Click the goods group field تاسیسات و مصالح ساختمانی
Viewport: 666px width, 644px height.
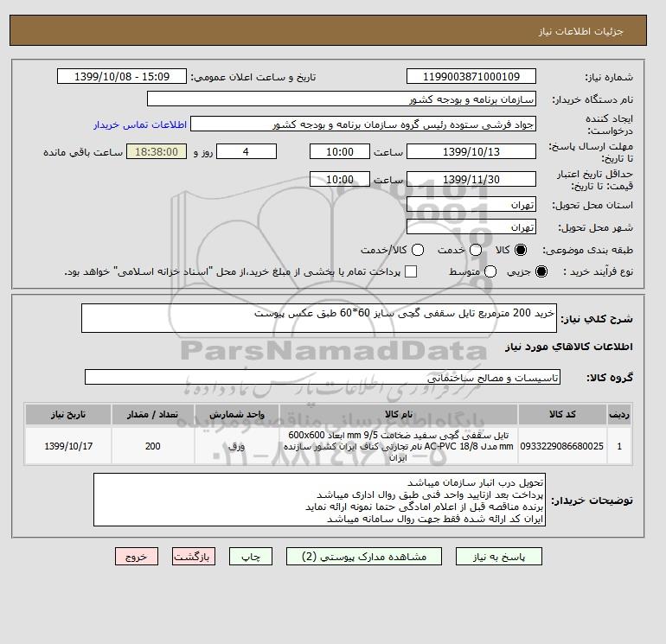coord(323,377)
